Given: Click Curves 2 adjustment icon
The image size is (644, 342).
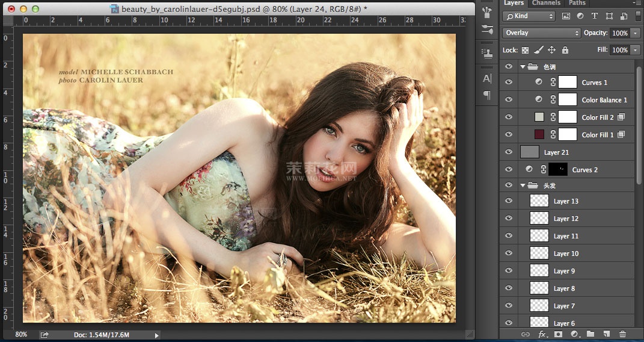Looking at the screenshot, I should point(529,169).
